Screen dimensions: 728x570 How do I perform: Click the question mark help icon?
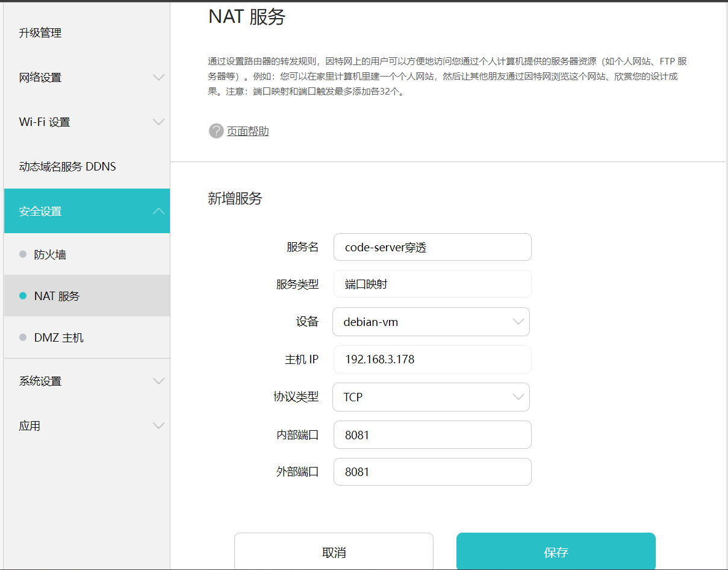click(x=216, y=131)
